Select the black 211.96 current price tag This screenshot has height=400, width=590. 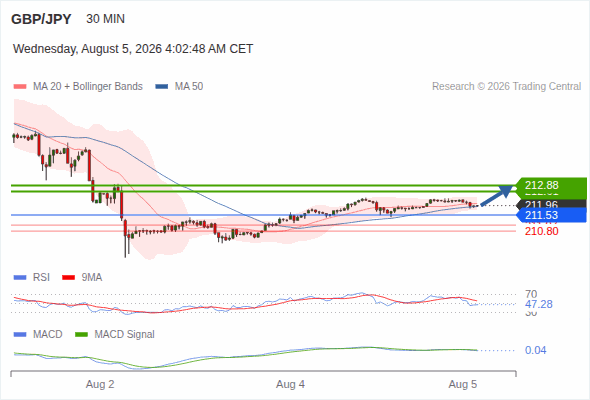tap(550, 204)
